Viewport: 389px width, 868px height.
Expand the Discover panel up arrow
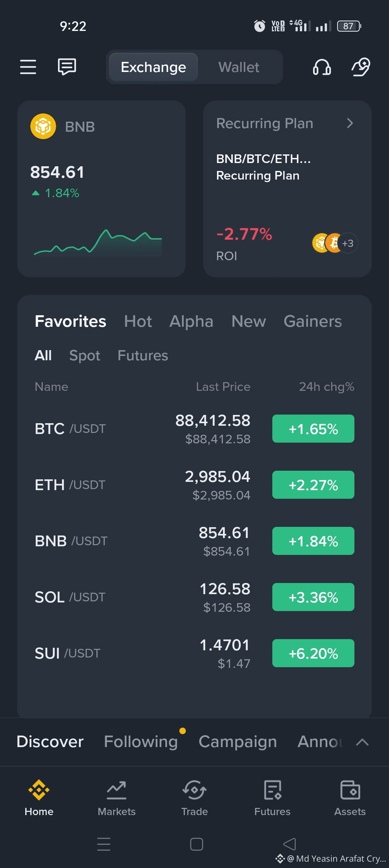tap(362, 742)
